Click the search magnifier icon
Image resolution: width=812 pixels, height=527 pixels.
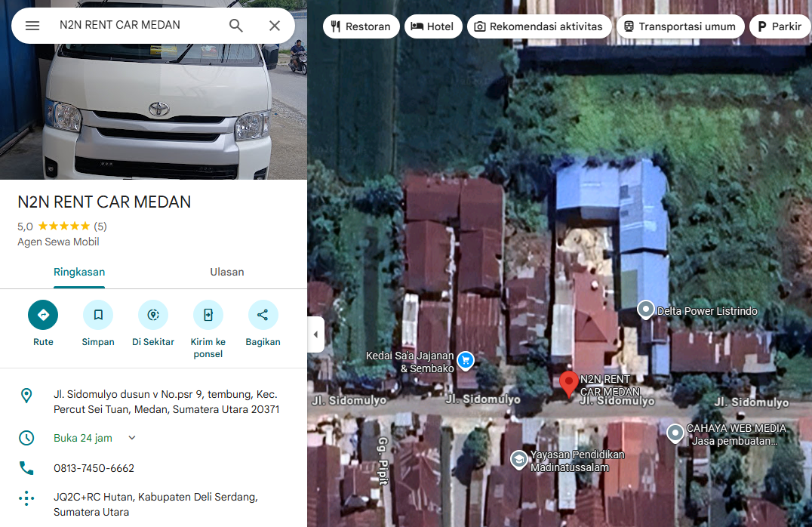click(x=235, y=25)
